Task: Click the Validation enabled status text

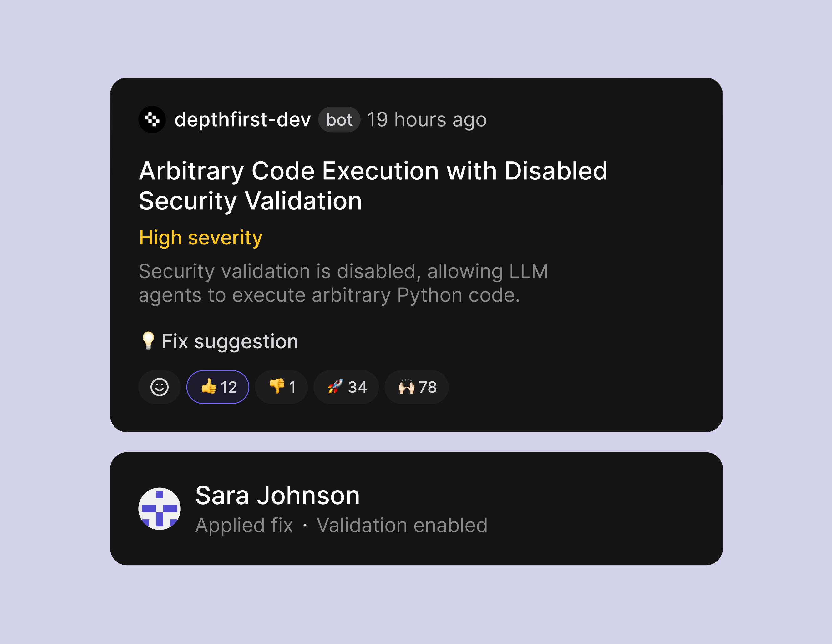Action: tap(402, 525)
